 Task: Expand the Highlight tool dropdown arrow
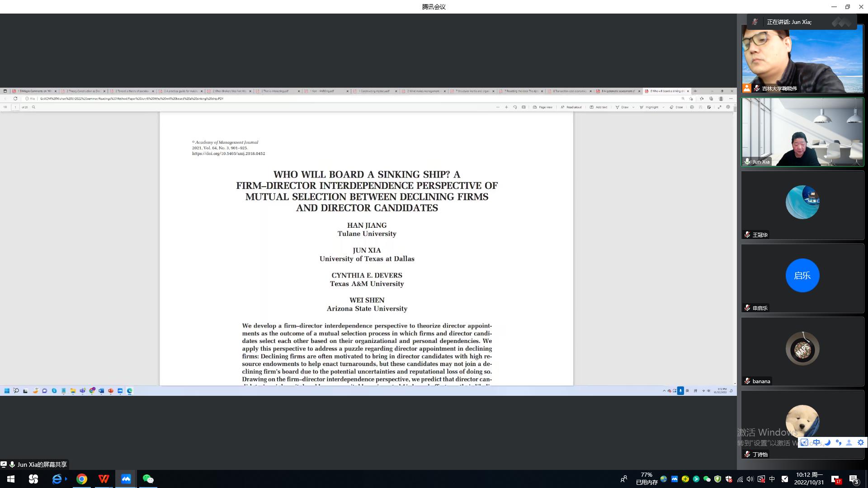pos(663,107)
